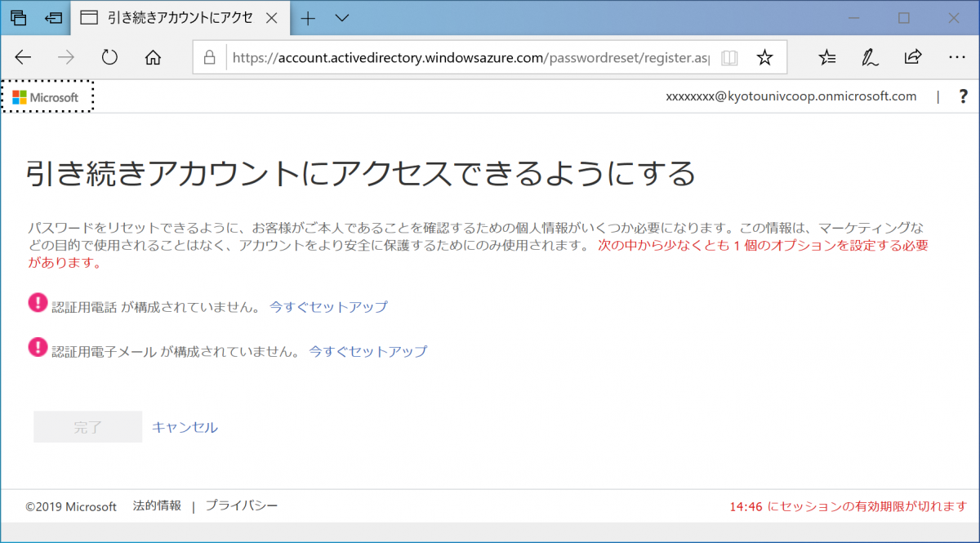The width and height of the screenshot is (980, 543).
Task: Switch to the 引き続きアカウントにアクセ tab
Action: 180,17
